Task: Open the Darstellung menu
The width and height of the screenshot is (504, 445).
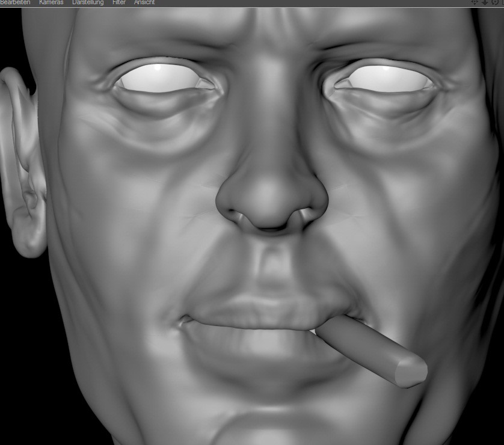Action: pyautogui.click(x=88, y=2)
